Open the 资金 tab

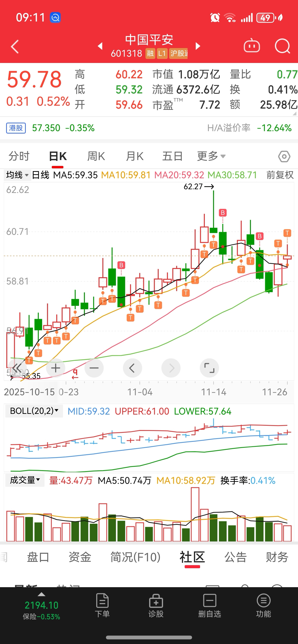pyautogui.click(x=80, y=558)
